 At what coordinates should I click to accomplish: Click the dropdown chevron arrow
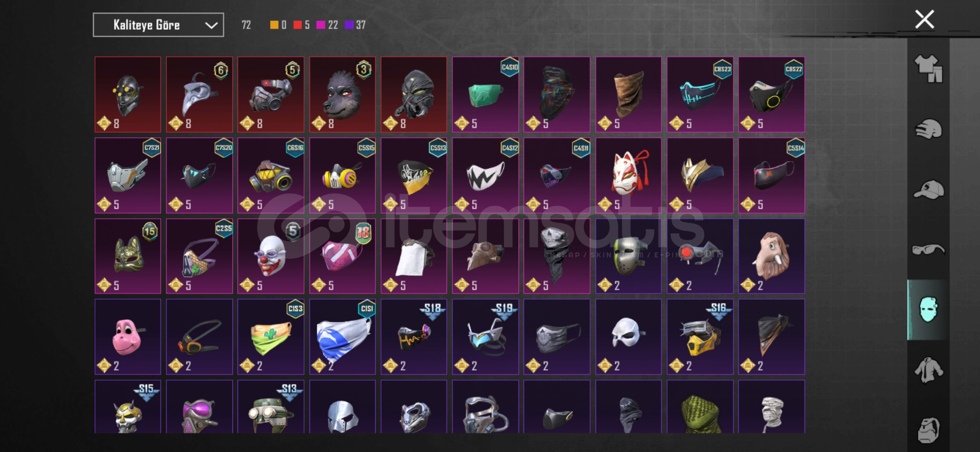(211, 26)
